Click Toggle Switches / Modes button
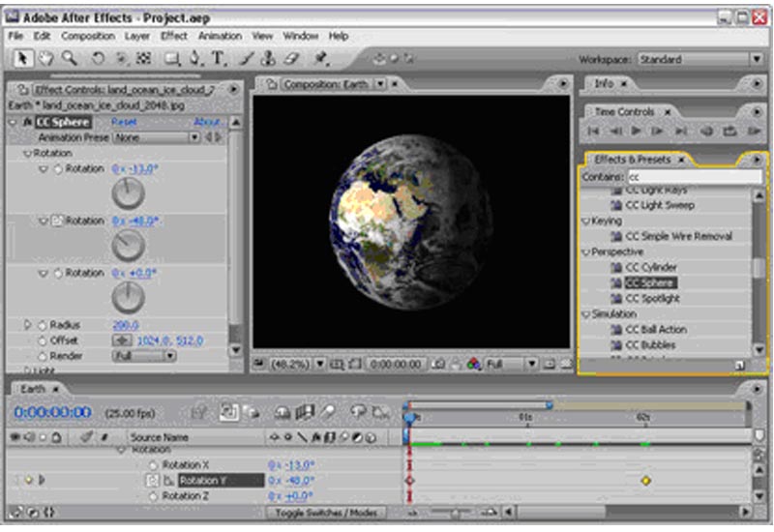The image size is (774, 532). coord(326,513)
